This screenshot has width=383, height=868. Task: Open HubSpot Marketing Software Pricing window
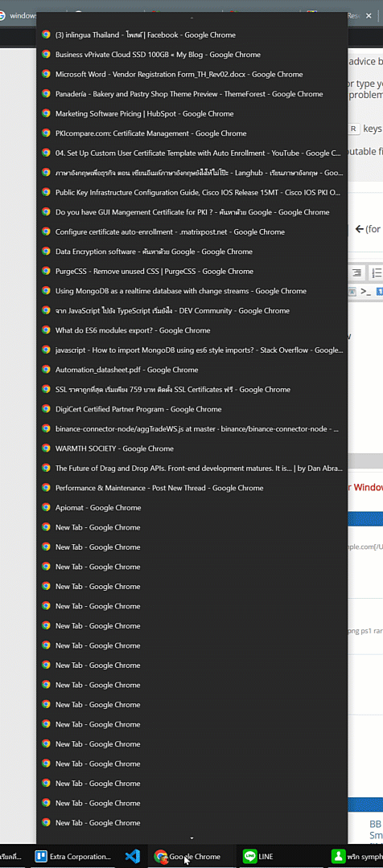(191, 113)
